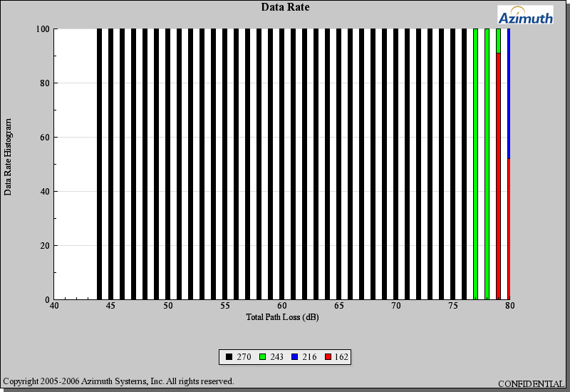Click y-axis tick label 60
The image size is (570, 392).
[45, 138]
